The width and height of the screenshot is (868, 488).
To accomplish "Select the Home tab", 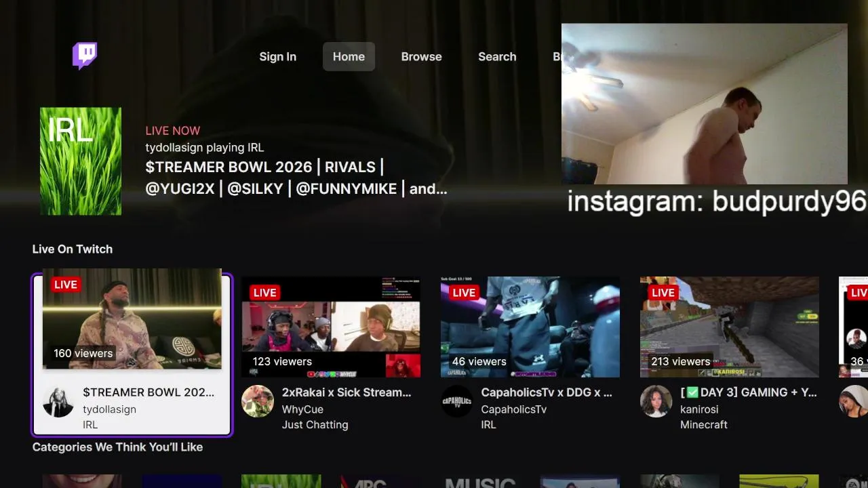I will tap(349, 57).
